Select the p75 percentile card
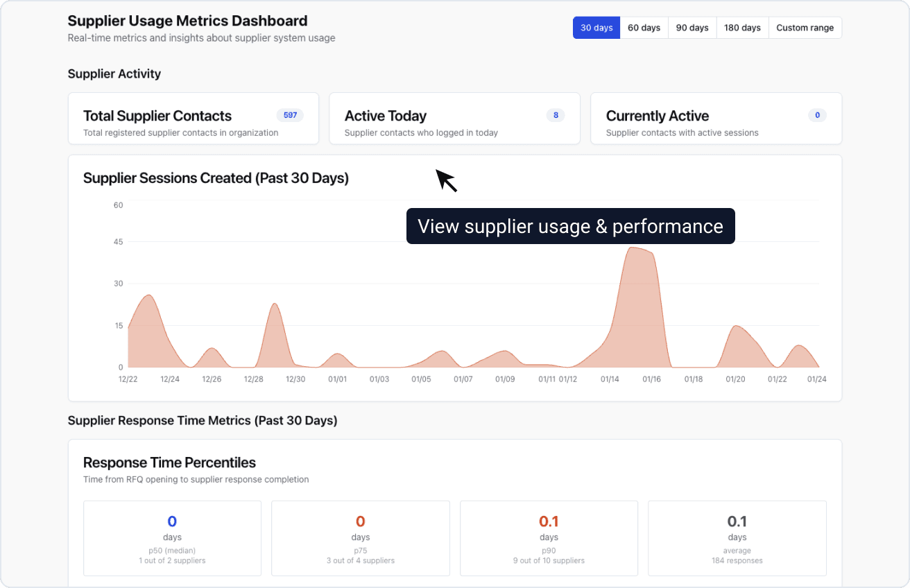 [x=360, y=538]
